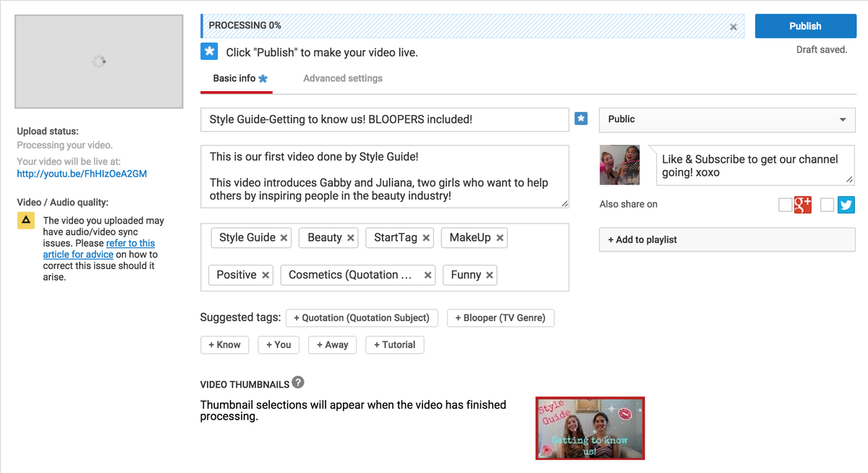Open the Twitter share icon
868x473 pixels.
tap(846, 205)
